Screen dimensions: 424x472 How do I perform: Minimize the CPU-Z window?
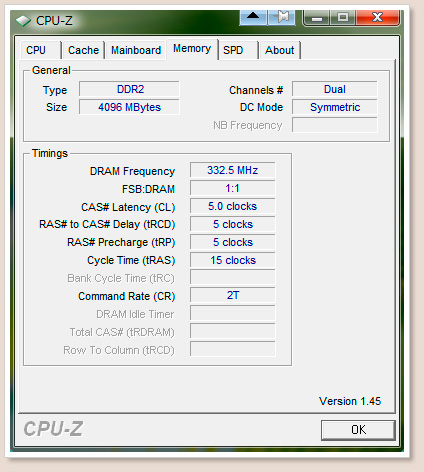[x=317, y=17]
